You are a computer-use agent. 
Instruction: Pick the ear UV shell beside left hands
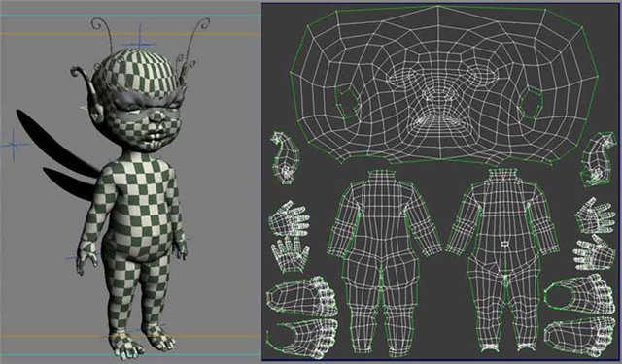tap(284, 157)
